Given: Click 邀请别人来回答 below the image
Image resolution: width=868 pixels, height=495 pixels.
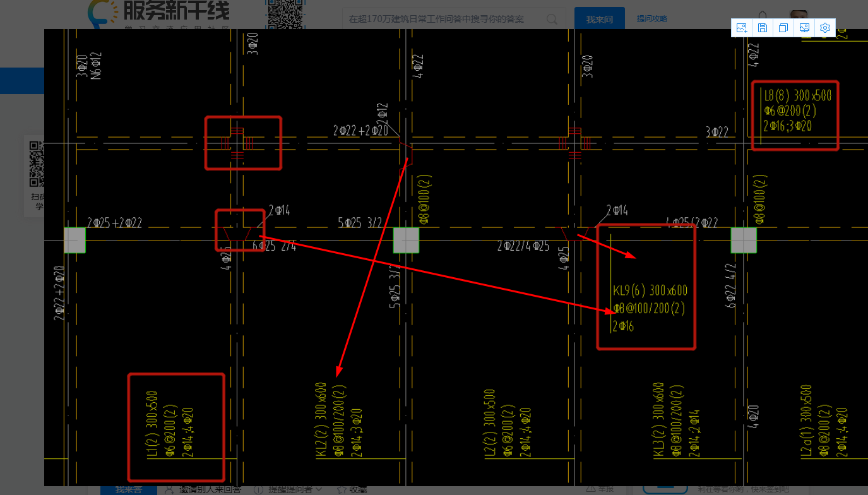Looking at the screenshot, I should tap(203, 489).
